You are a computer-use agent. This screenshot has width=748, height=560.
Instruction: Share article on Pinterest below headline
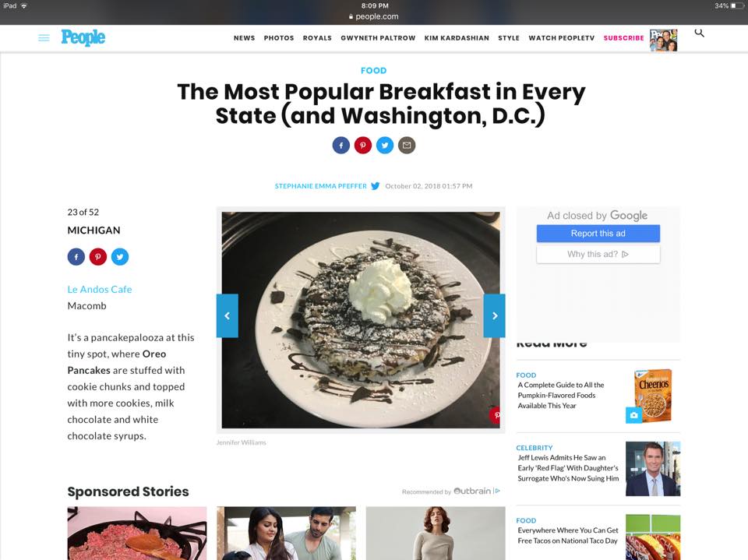click(363, 145)
